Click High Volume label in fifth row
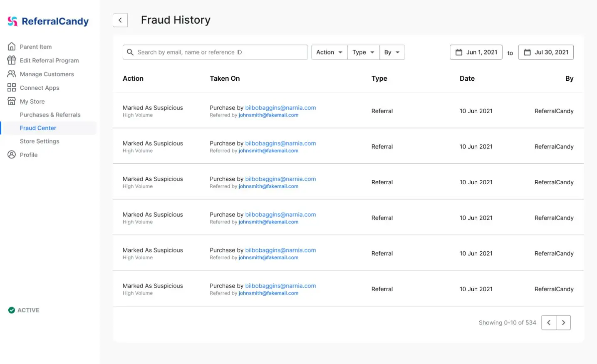 point(138,258)
